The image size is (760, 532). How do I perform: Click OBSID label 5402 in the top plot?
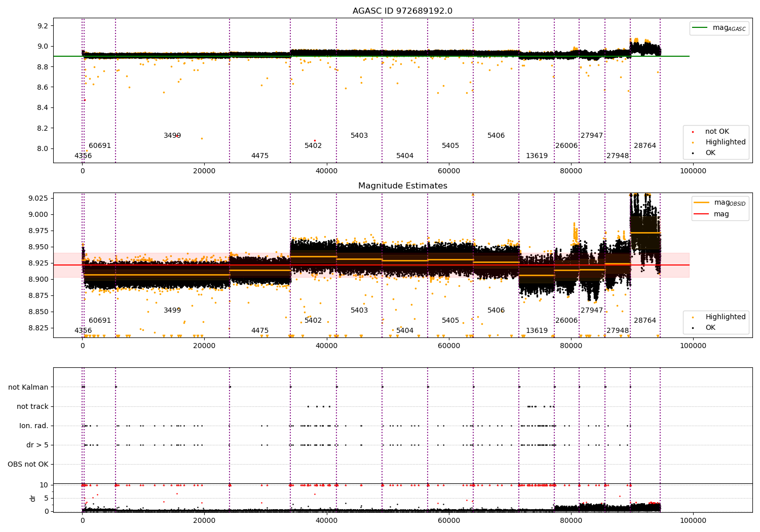pyautogui.click(x=313, y=146)
